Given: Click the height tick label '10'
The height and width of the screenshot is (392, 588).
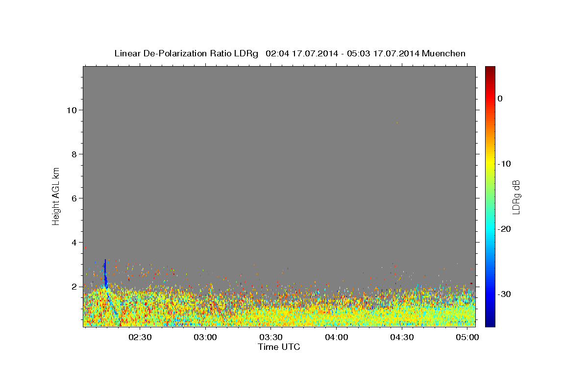Looking at the screenshot, I should click(x=71, y=110).
